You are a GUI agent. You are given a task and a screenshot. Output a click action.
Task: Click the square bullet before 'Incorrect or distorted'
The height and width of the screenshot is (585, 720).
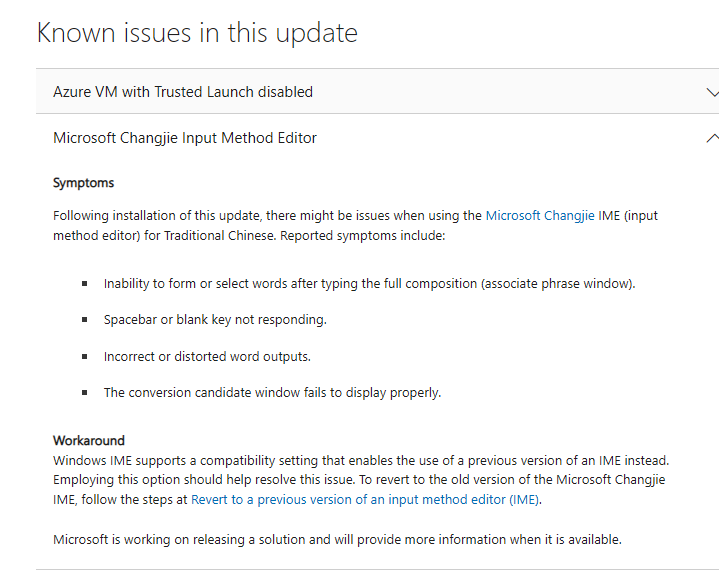(x=84, y=356)
